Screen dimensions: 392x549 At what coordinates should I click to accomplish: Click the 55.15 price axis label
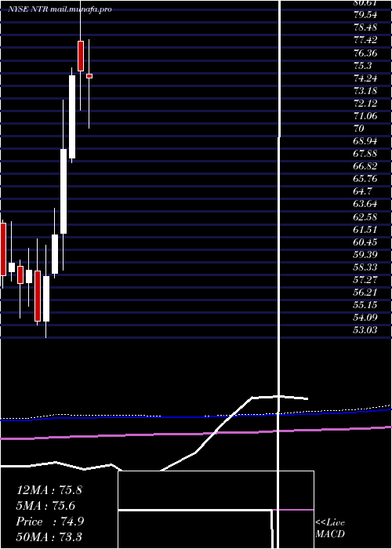[x=366, y=305]
